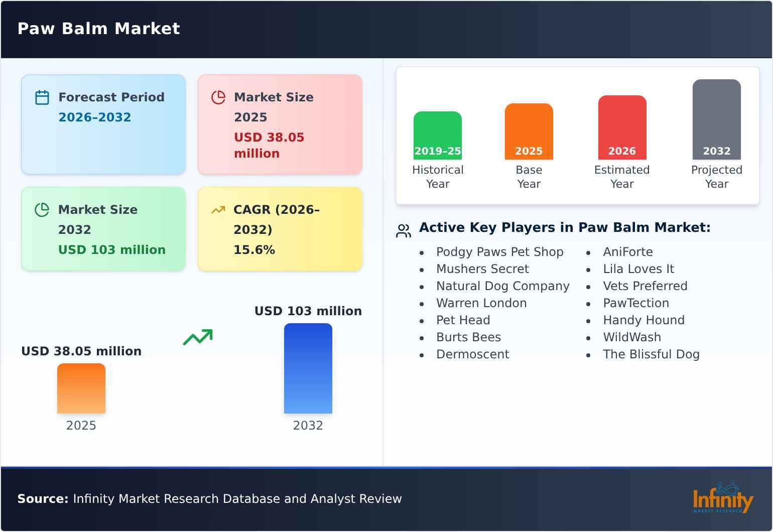773x532 pixels.
Task: Select Podgy Paws Pet Shop in players list
Action: point(499,252)
